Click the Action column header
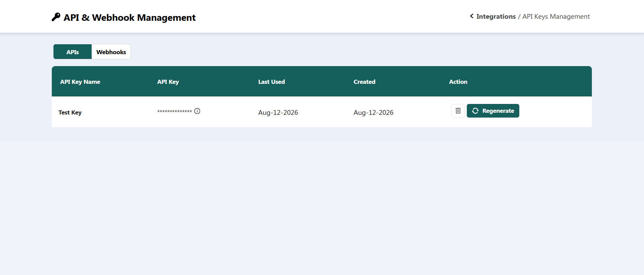 (x=458, y=82)
